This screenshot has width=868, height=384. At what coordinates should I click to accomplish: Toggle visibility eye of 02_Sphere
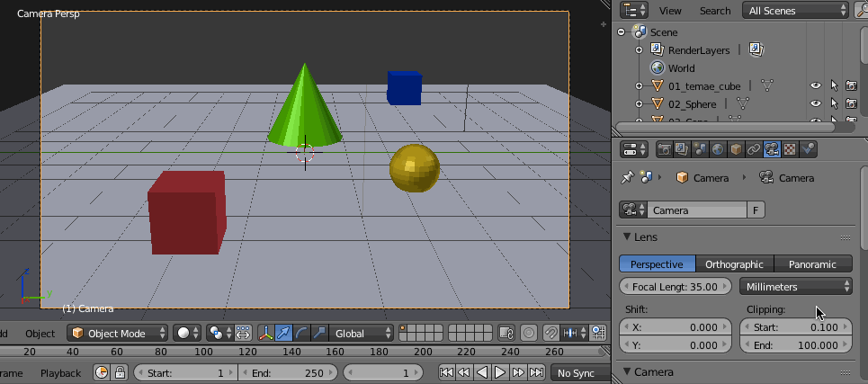816,103
